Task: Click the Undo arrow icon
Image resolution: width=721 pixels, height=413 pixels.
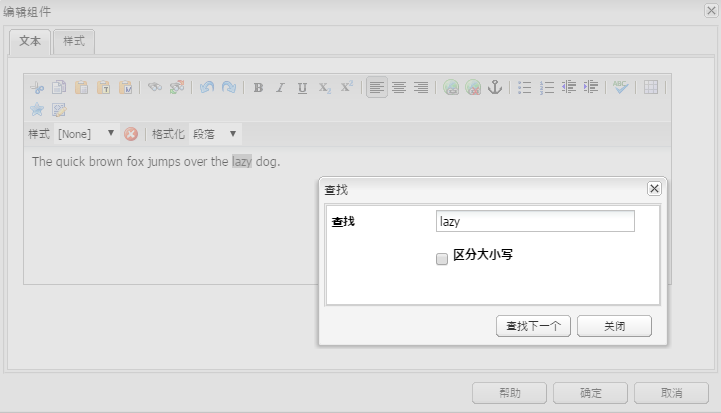Action: click(x=207, y=87)
